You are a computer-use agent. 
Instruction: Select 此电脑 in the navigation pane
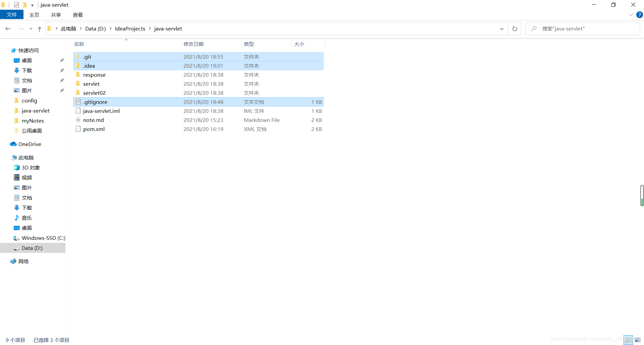pos(26,157)
